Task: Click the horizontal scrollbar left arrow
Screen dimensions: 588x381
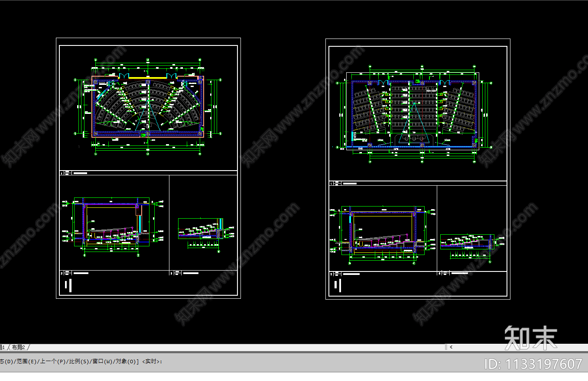Action: [451, 347]
